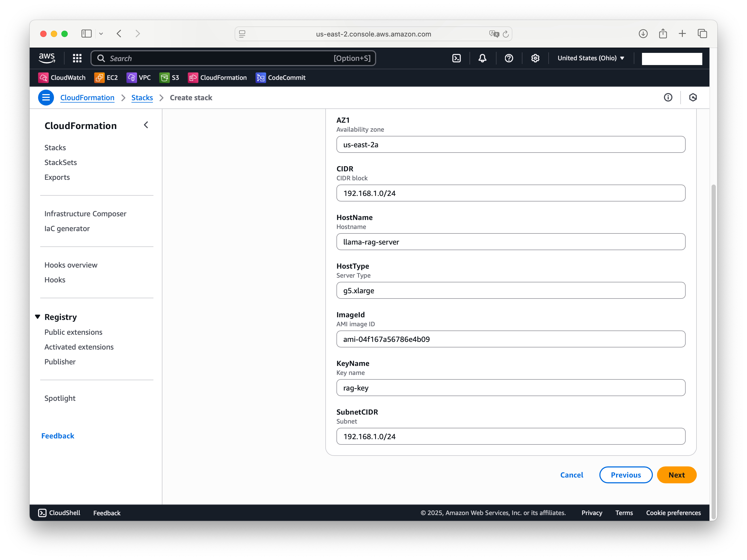Open S3 from favorites bar
Viewport: 747px width, 560px height.
[169, 78]
